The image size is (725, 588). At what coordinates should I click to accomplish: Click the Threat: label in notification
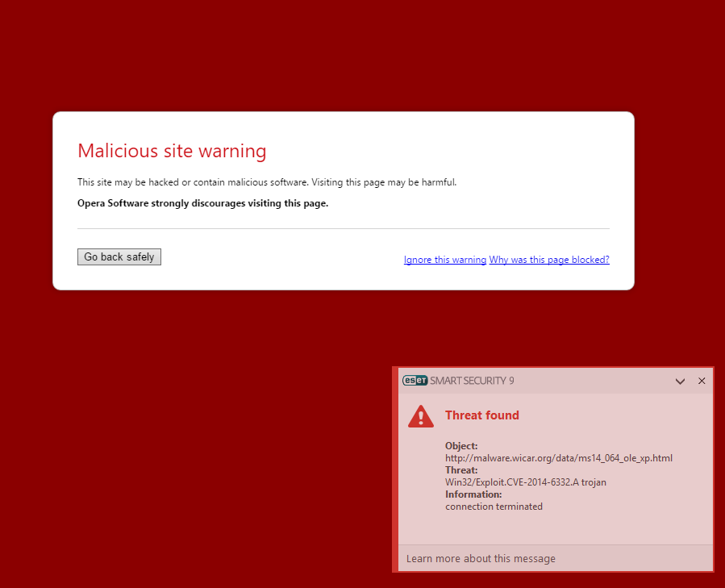(x=461, y=470)
